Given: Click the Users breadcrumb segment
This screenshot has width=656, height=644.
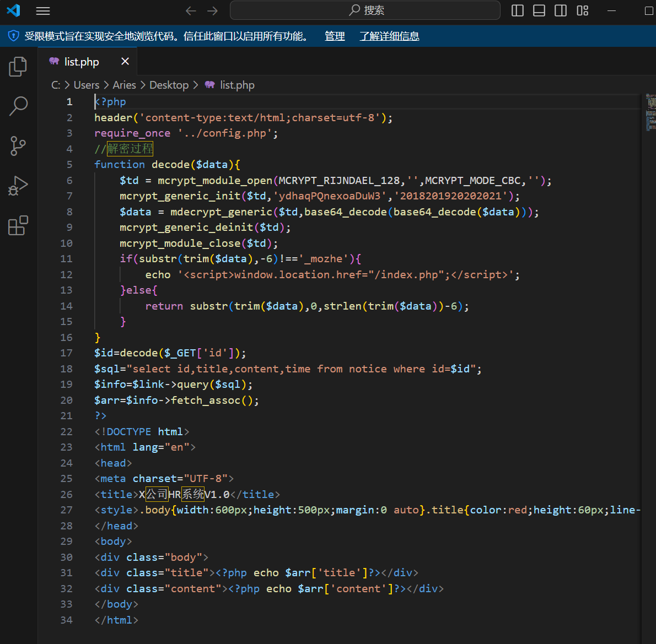Looking at the screenshot, I should pyautogui.click(x=87, y=85).
